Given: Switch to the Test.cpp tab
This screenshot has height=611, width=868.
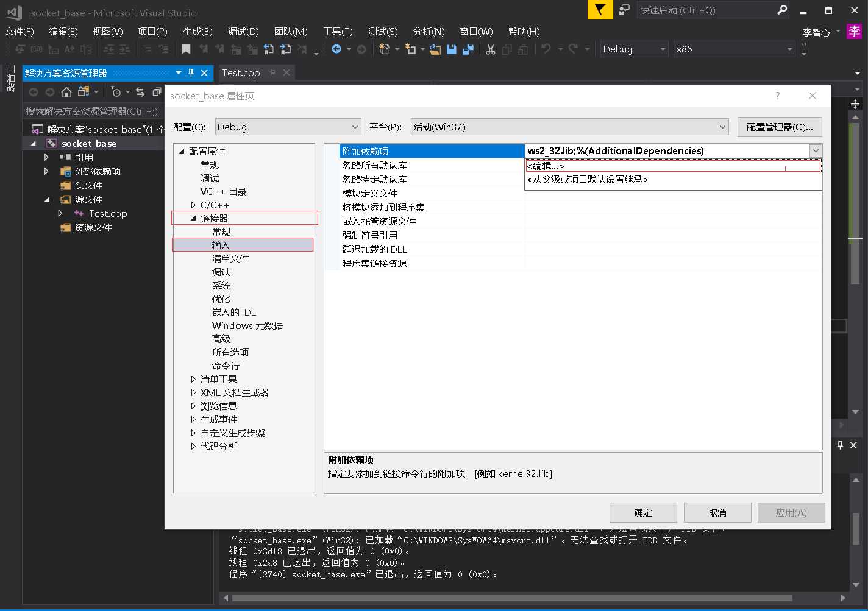Looking at the screenshot, I should pyautogui.click(x=241, y=72).
